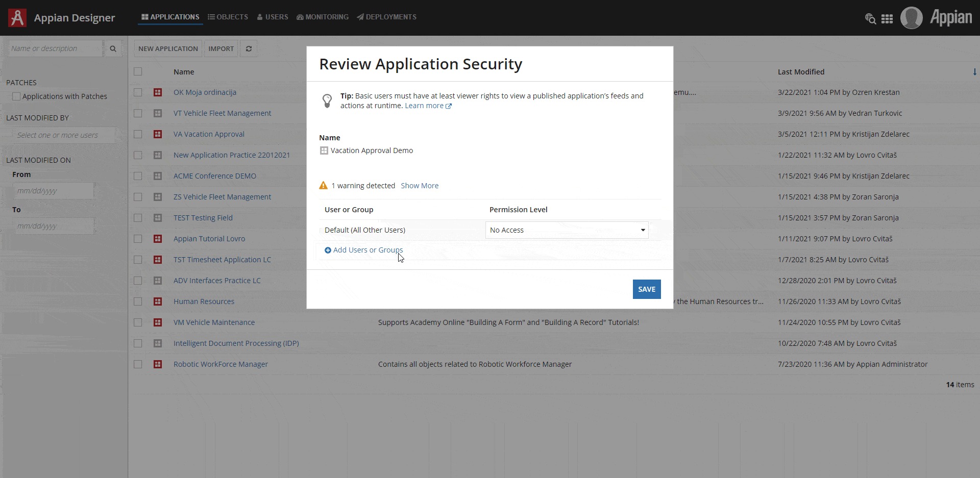Check the OK Moja ordinacija row checkbox
Screen dimensions: 980x478
[138, 92]
